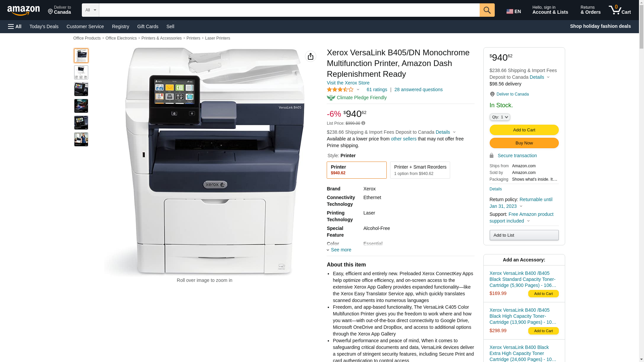The height and width of the screenshot is (362, 644).
Task: Expand See more product details
Action: (x=339, y=250)
